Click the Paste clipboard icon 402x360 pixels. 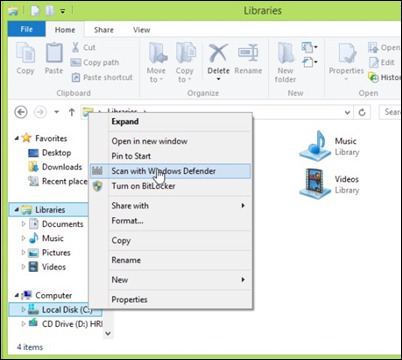(54, 53)
